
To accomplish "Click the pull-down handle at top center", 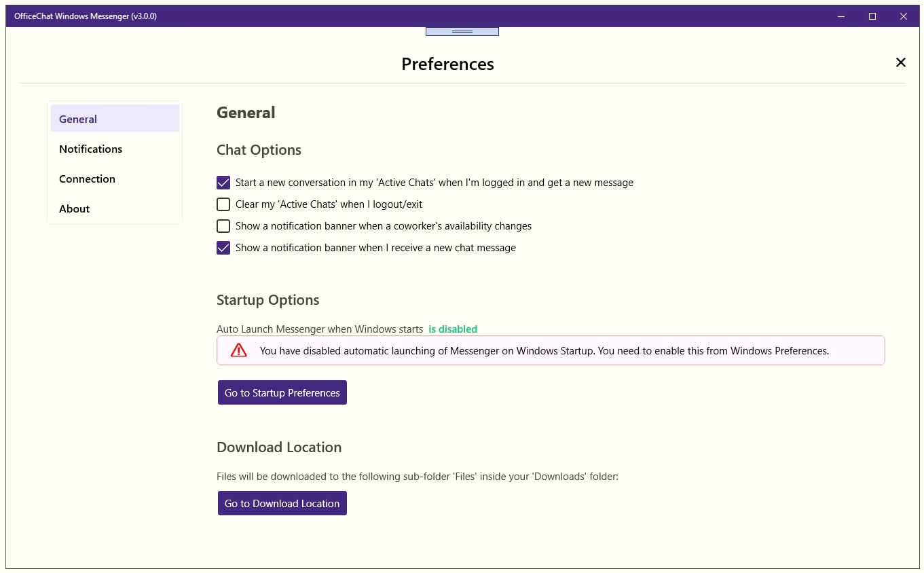I will tap(462, 31).
